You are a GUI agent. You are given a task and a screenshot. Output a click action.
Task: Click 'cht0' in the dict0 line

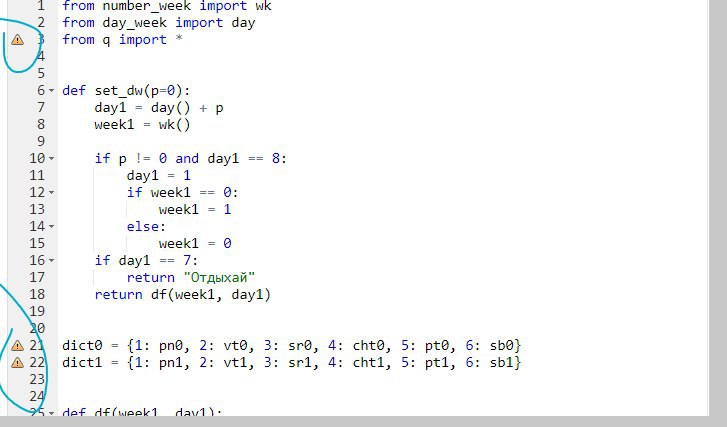(369, 345)
